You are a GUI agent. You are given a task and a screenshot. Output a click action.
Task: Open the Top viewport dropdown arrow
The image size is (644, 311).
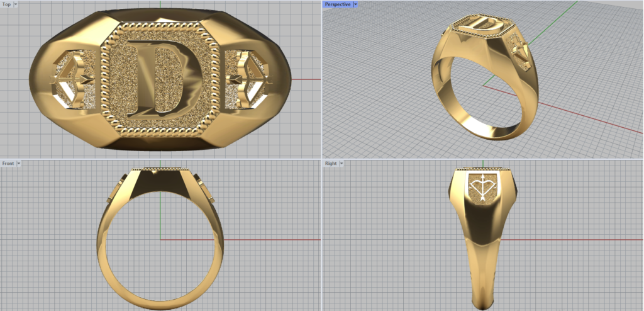tap(16, 4)
